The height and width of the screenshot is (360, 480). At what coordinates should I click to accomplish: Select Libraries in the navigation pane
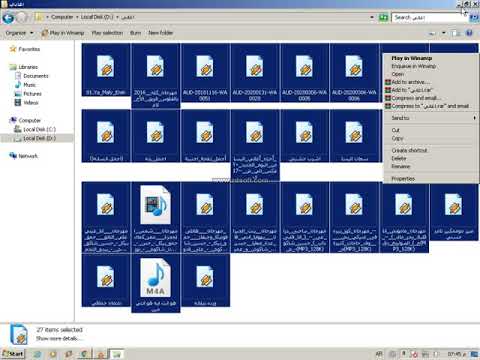(28, 67)
